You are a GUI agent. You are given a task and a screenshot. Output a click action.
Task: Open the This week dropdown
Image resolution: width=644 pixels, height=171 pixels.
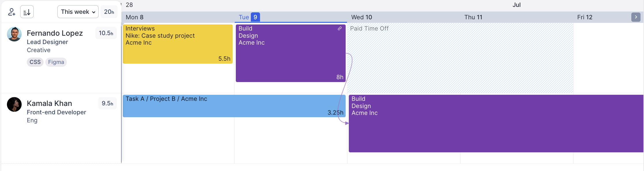78,12
